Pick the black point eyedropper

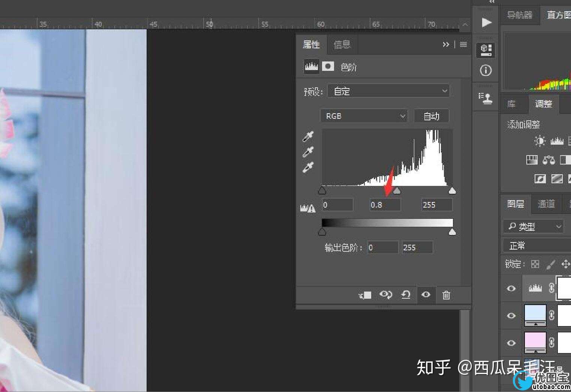(308, 137)
